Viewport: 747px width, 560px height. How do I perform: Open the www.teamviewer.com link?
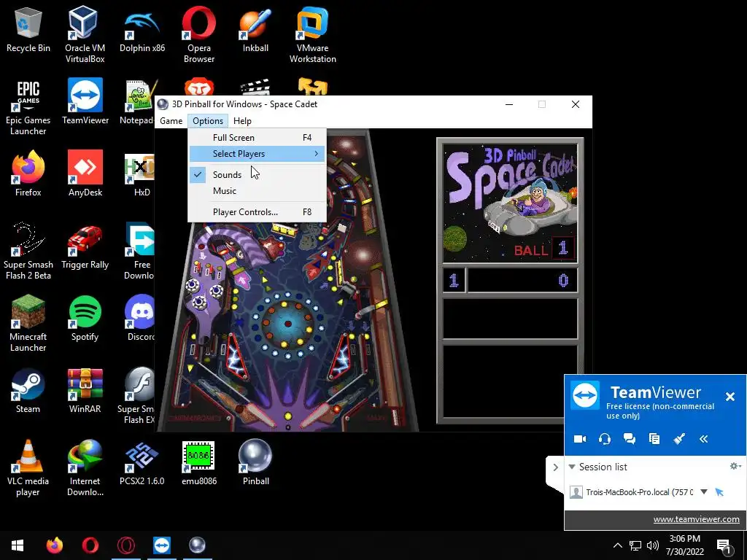point(696,519)
